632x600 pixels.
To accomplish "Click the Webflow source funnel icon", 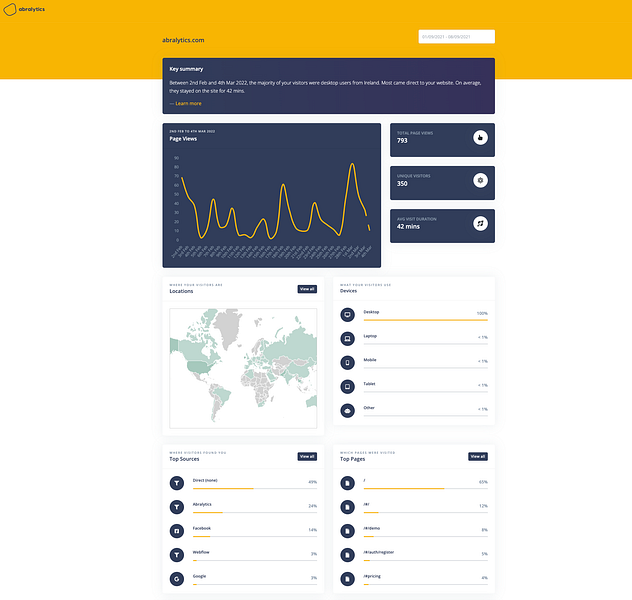I will tap(177, 555).
